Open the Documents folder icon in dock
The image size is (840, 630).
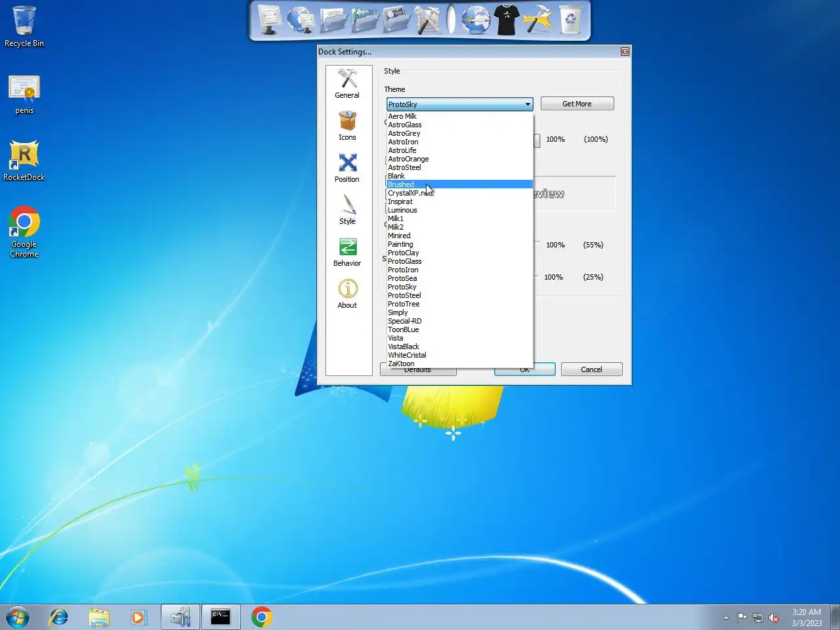tap(333, 20)
